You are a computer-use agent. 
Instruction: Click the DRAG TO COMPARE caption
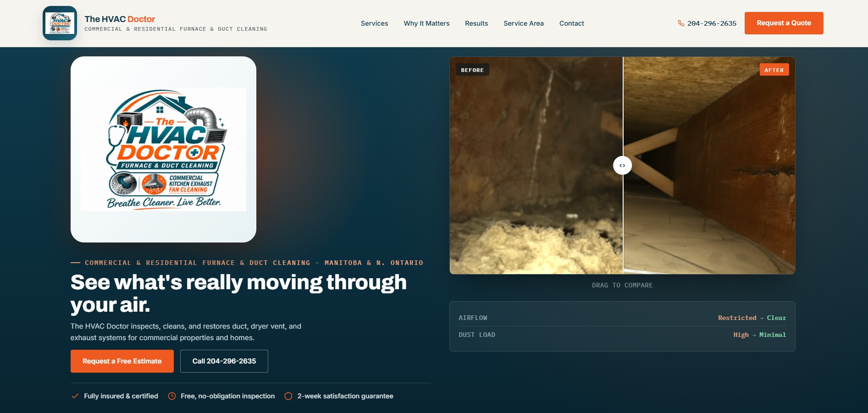pos(622,285)
